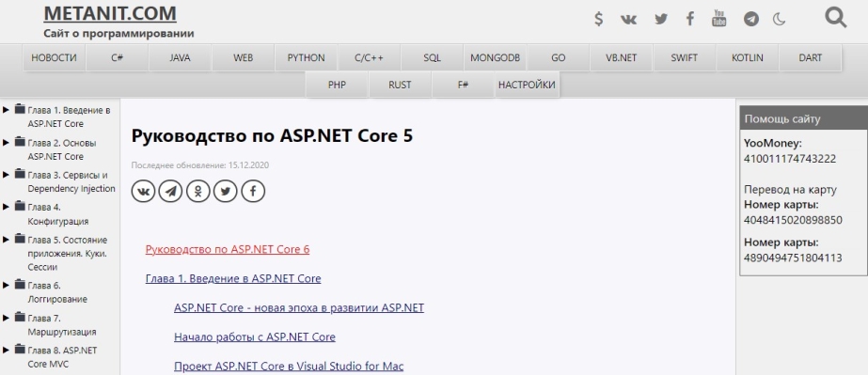Expand Глава 5 tree arrow in sidebar
Screen dimensions: 868x375
pyautogui.click(x=6, y=239)
